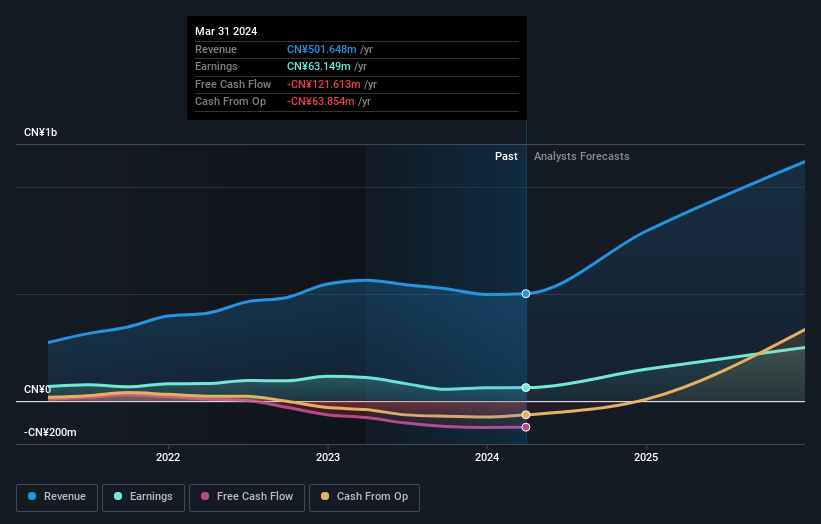Toggle the Cash From Op legend button
The image size is (821, 524).
(364, 497)
